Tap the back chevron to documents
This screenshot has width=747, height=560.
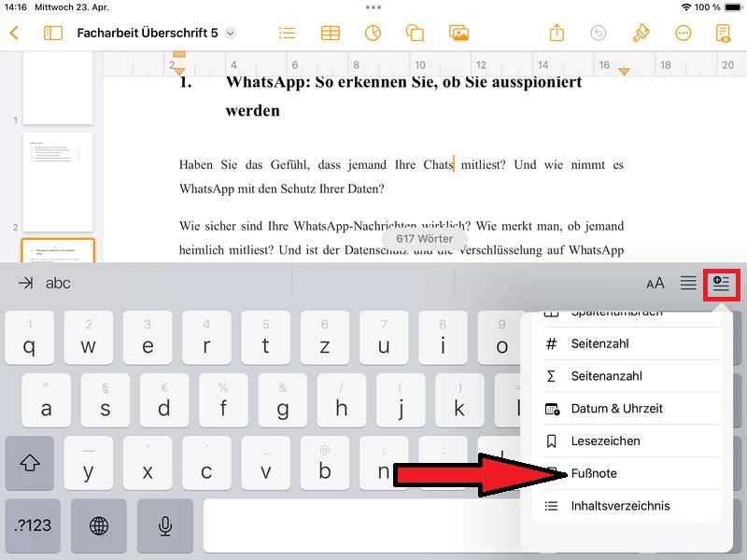pyautogui.click(x=14, y=33)
